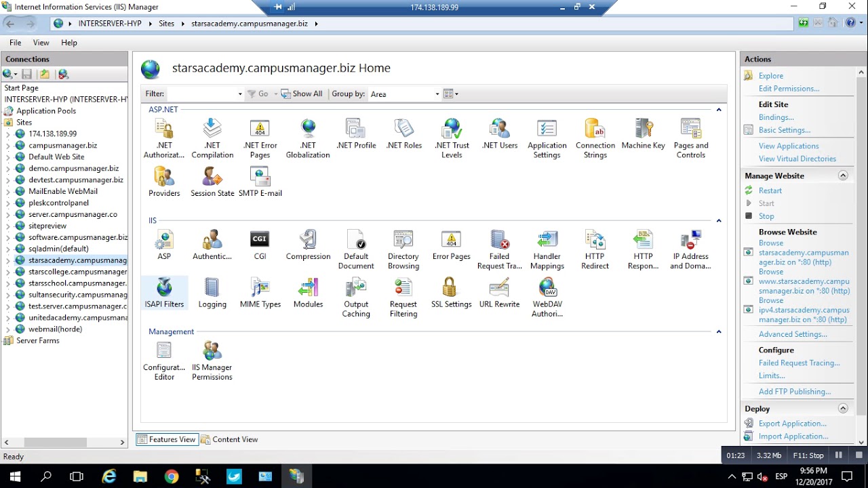This screenshot has height=488, width=868.
Task: Click the navigate Back arrow button
Action: click(x=10, y=23)
